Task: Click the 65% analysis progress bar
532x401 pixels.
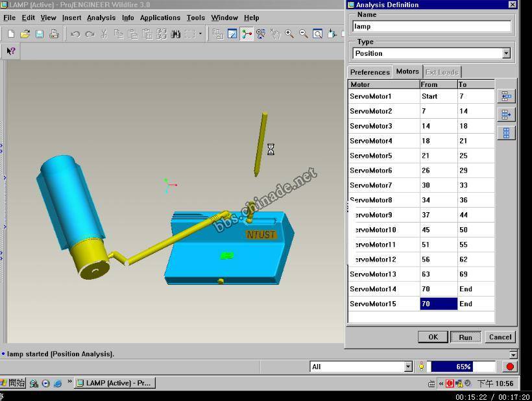Action: click(x=463, y=367)
